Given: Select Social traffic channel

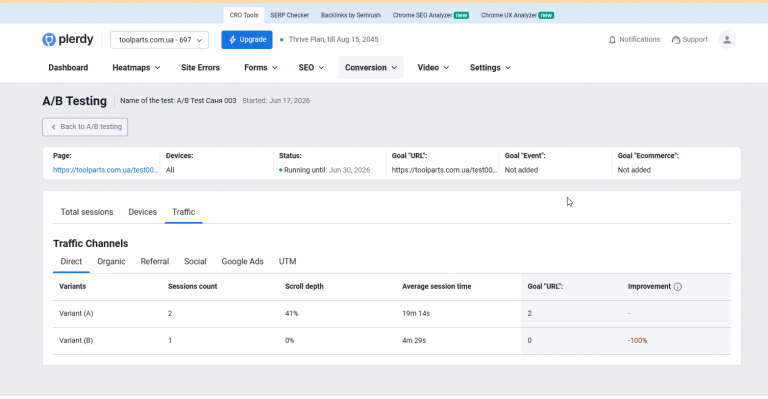Looking at the screenshot, I should click(195, 261).
